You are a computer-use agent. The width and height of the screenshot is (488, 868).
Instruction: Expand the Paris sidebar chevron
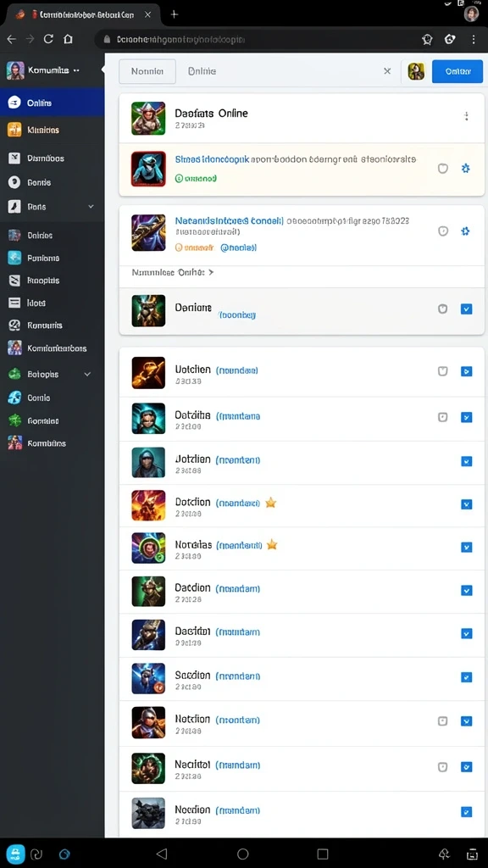[91, 207]
